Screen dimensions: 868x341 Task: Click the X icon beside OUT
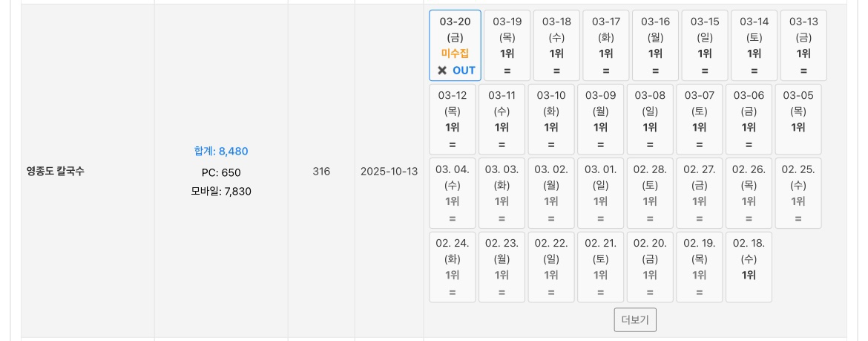coord(442,71)
